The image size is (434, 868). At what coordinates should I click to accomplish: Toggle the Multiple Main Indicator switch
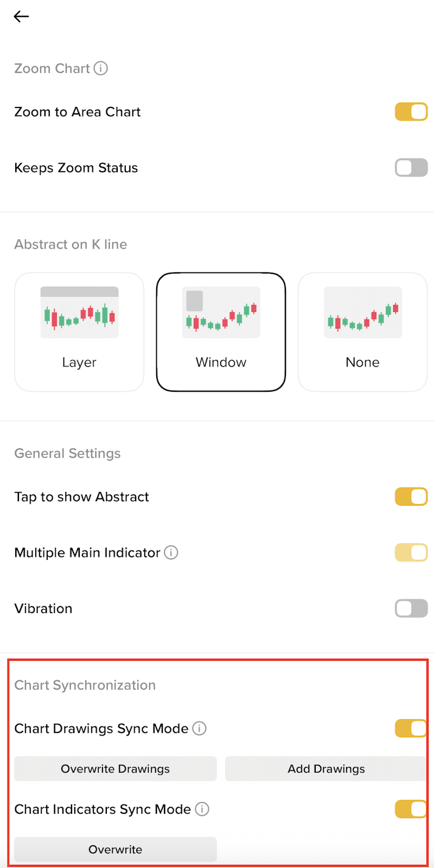click(x=411, y=553)
